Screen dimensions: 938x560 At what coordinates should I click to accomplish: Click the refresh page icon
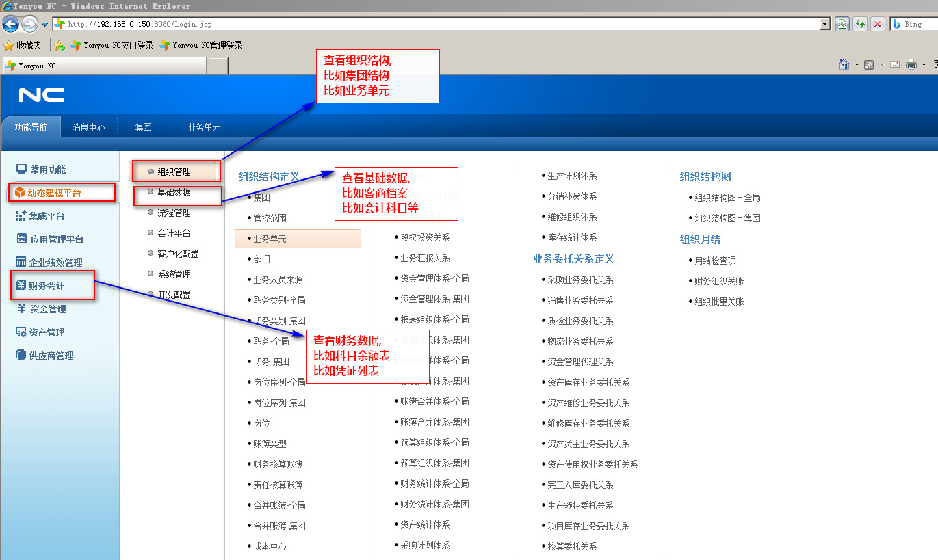tap(860, 24)
